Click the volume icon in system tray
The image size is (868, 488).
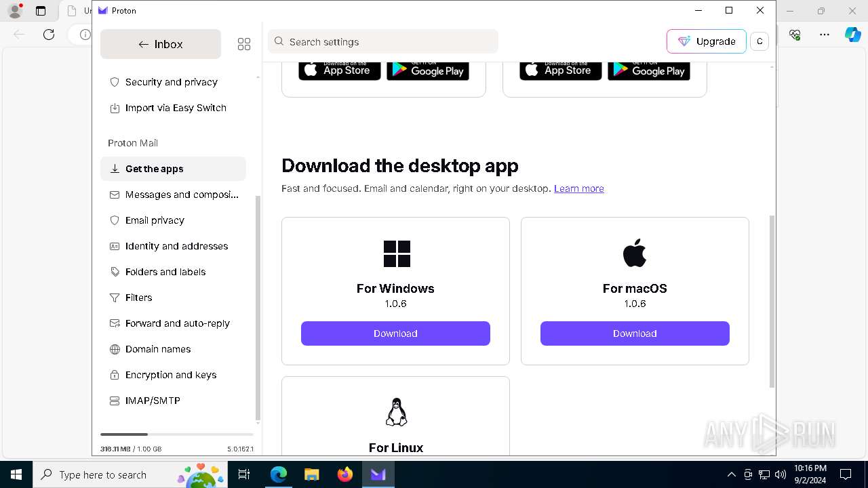[781, 474]
